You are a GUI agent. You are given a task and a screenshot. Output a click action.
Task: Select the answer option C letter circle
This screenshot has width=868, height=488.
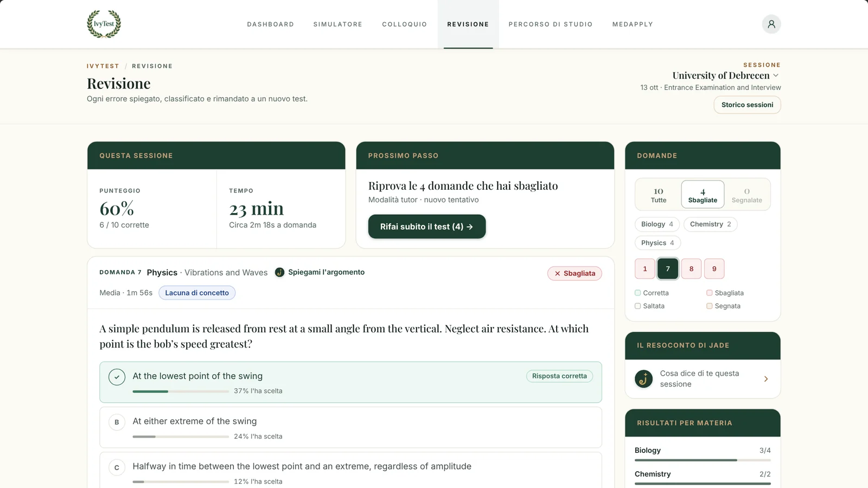[117, 467]
